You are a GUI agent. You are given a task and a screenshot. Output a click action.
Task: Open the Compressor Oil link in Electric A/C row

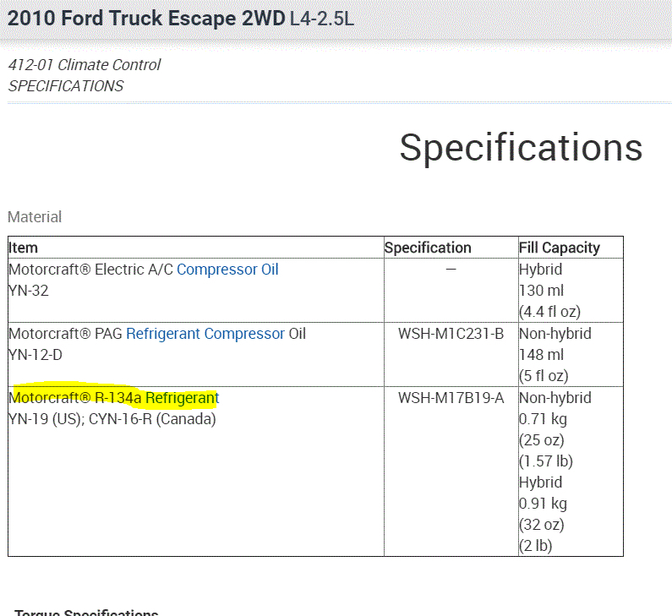[227, 270]
